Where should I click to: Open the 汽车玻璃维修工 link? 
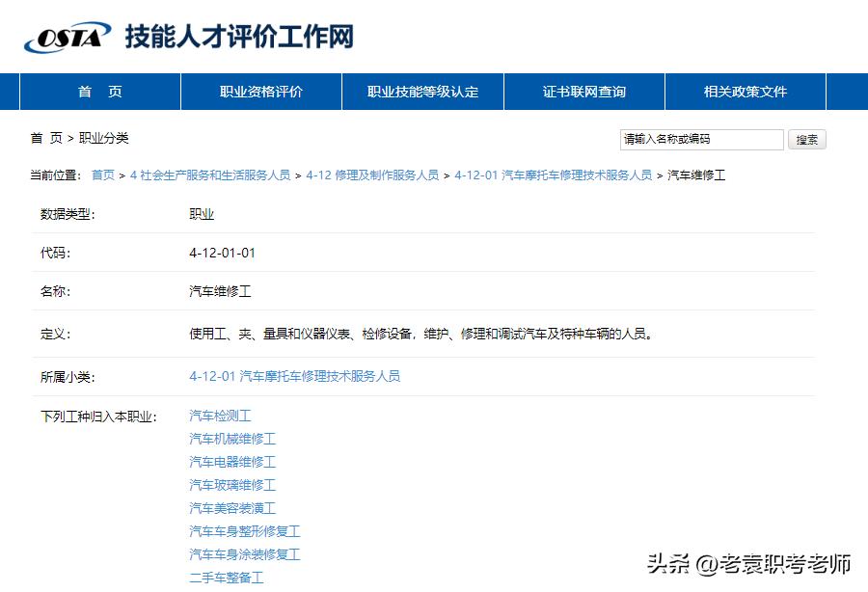(x=231, y=485)
